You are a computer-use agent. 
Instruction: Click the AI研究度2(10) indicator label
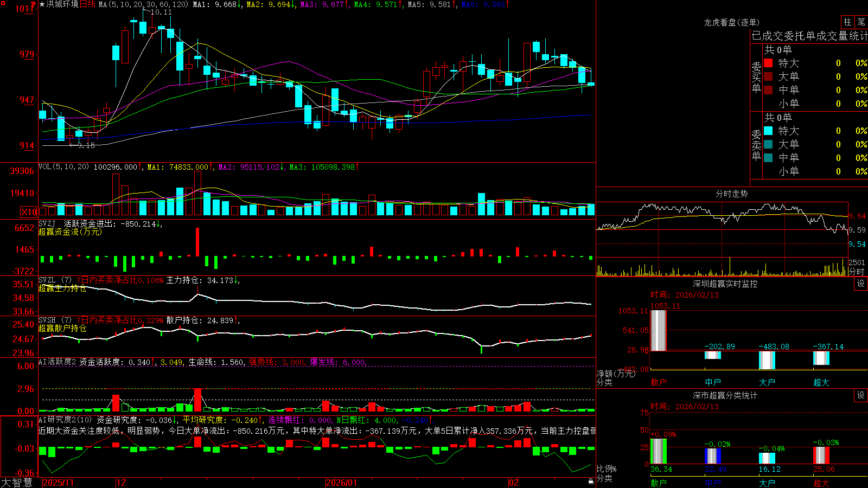(66, 420)
